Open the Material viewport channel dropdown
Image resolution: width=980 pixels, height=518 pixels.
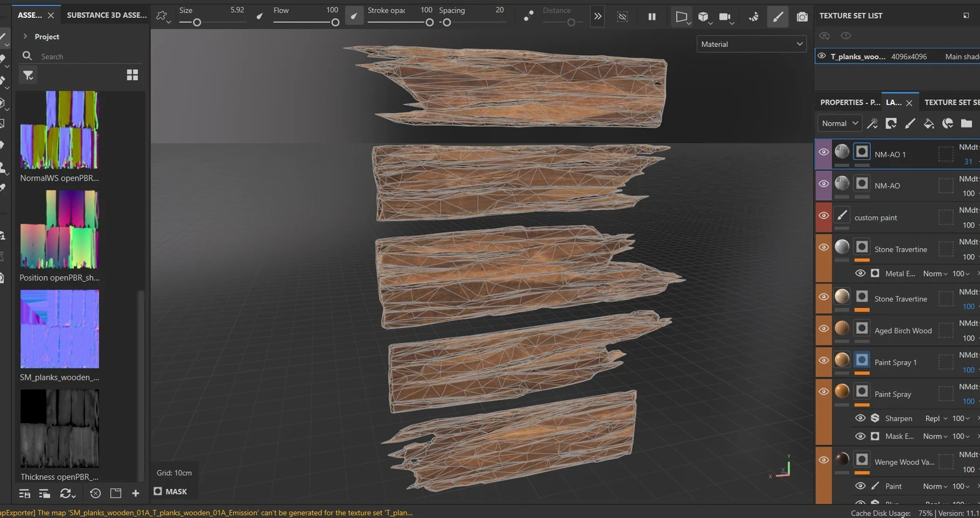(x=752, y=44)
